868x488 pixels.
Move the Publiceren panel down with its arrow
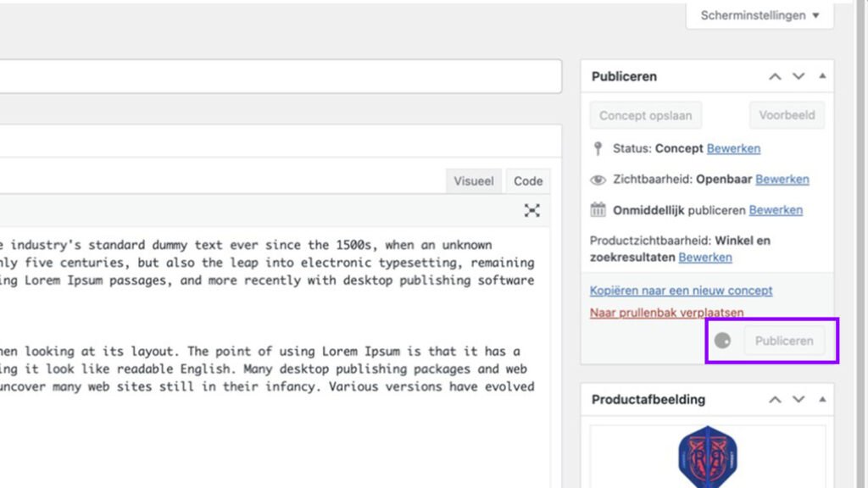(798, 76)
